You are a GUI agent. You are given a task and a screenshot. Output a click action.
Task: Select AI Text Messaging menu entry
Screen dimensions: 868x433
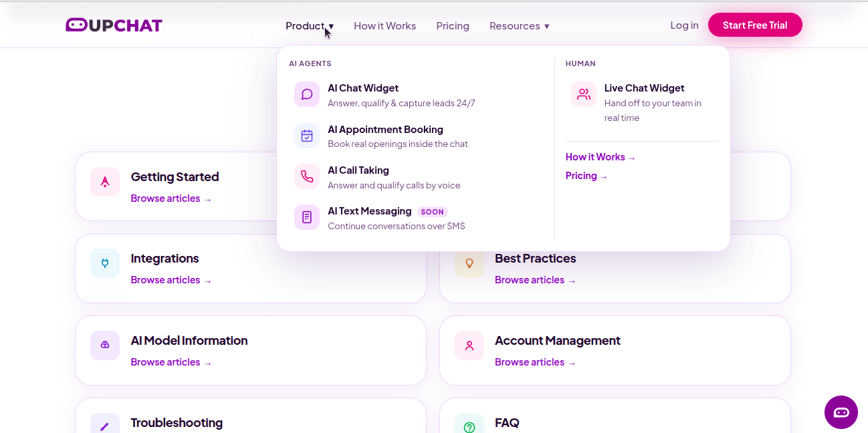point(415,218)
